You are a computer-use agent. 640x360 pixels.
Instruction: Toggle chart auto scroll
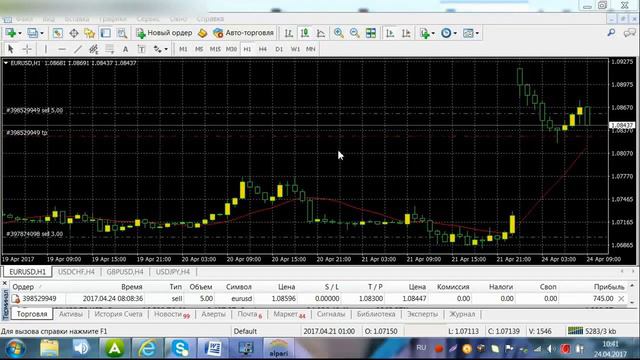[x=390, y=33]
